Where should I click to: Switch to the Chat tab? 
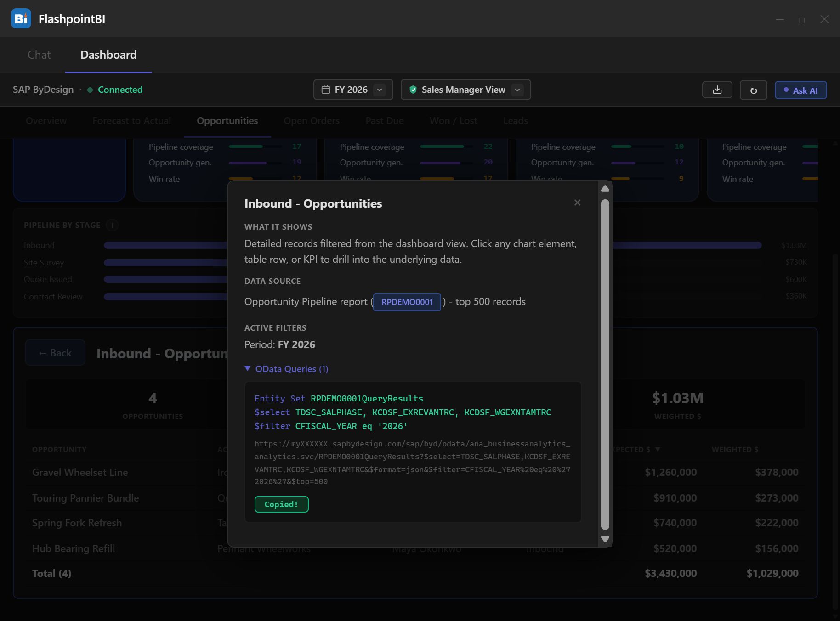39,55
